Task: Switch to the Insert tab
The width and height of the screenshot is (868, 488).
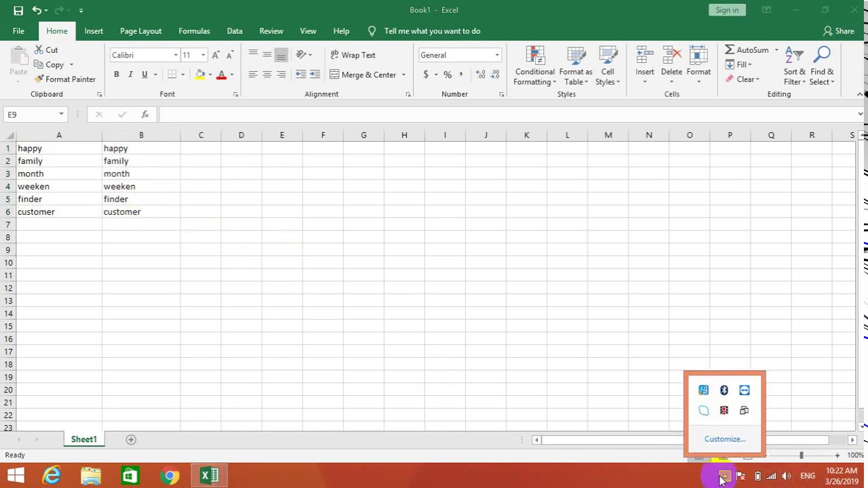Action: pyautogui.click(x=94, y=31)
